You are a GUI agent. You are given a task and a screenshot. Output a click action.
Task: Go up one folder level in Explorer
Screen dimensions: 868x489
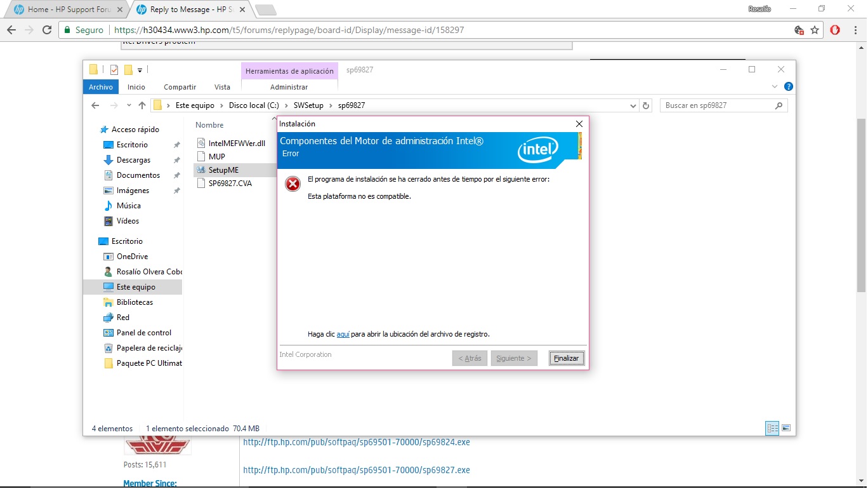(x=141, y=105)
